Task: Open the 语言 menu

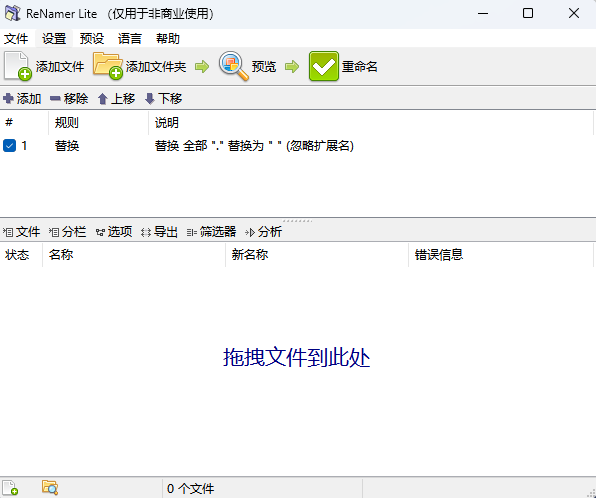Action: [130, 38]
